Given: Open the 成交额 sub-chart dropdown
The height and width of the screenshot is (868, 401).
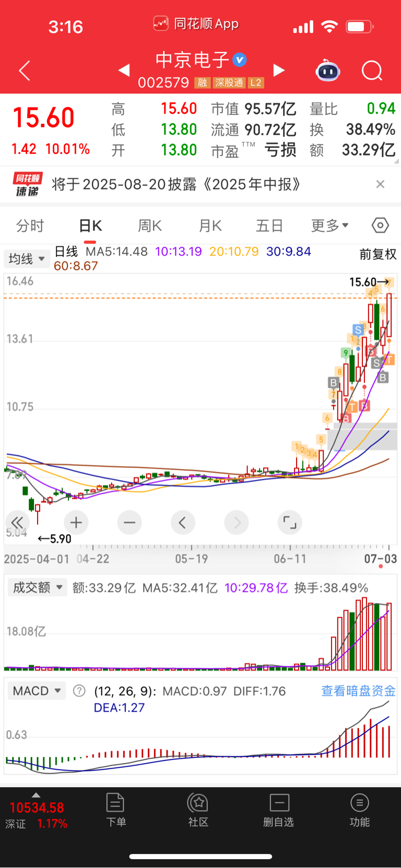Looking at the screenshot, I should (37, 588).
